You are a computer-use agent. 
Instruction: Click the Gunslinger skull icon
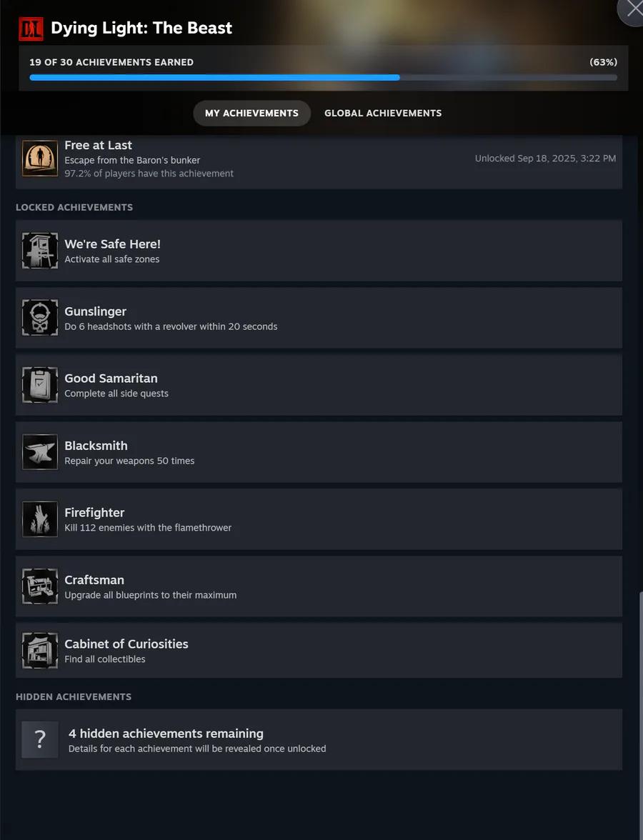pos(40,318)
